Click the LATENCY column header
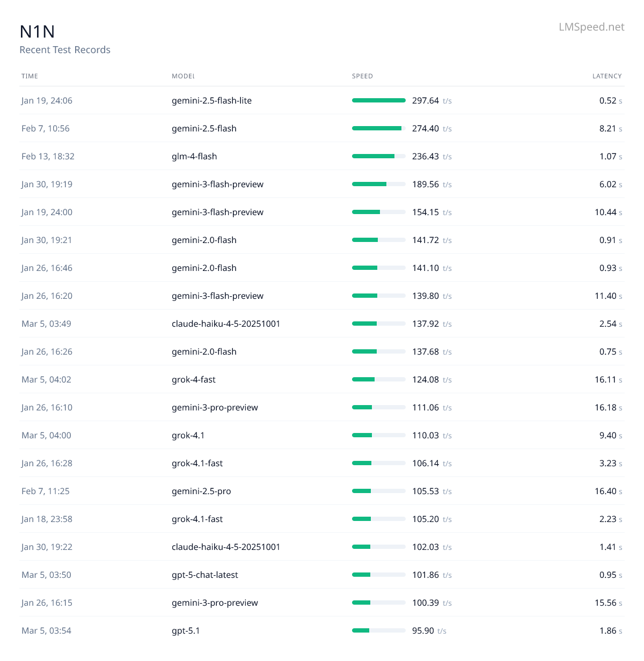644x661 pixels. (607, 76)
